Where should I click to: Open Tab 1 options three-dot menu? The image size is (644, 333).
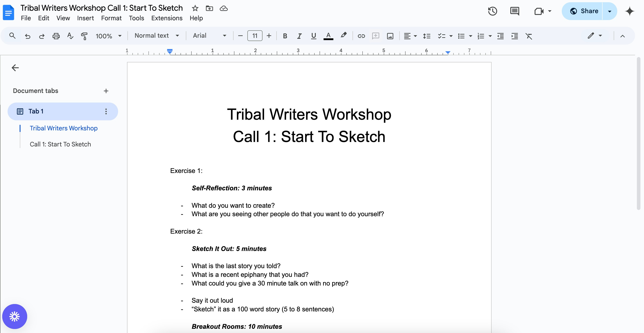(x=106, y=111)
